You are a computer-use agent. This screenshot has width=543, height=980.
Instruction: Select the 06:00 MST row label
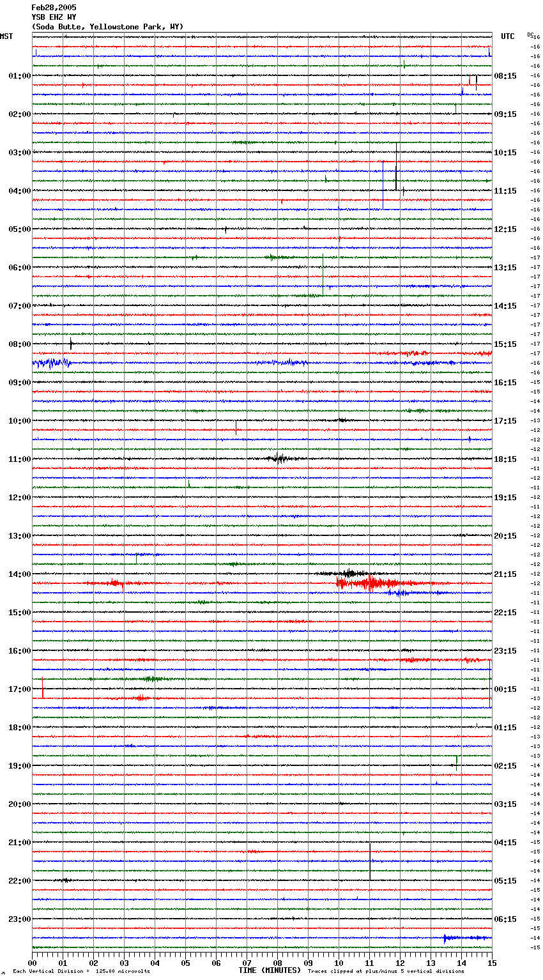click(20, 268)
